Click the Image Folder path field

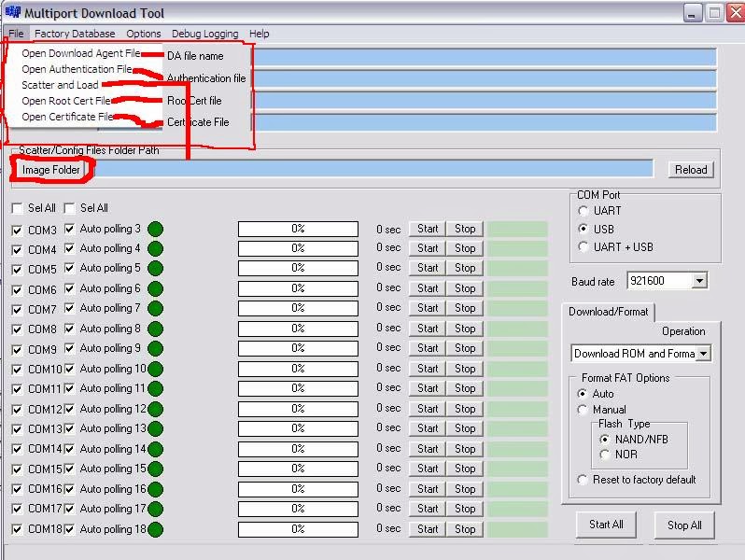(374, 169)
